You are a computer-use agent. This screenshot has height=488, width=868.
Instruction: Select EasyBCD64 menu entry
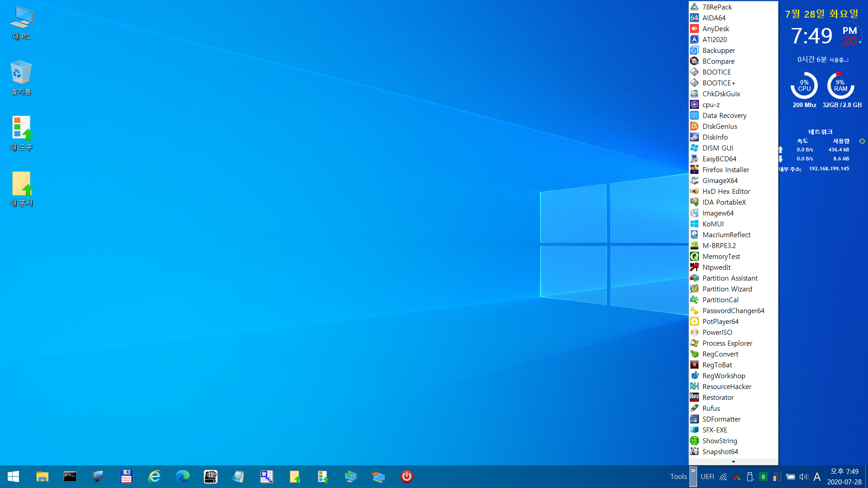click(733, 159)
